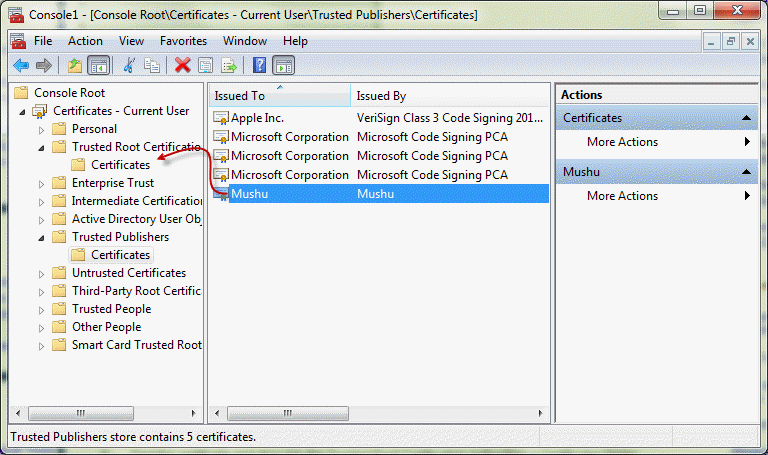Click Console1 title bar application icon
This screenshot has width=768, height=455.
[x=16, y=15]
